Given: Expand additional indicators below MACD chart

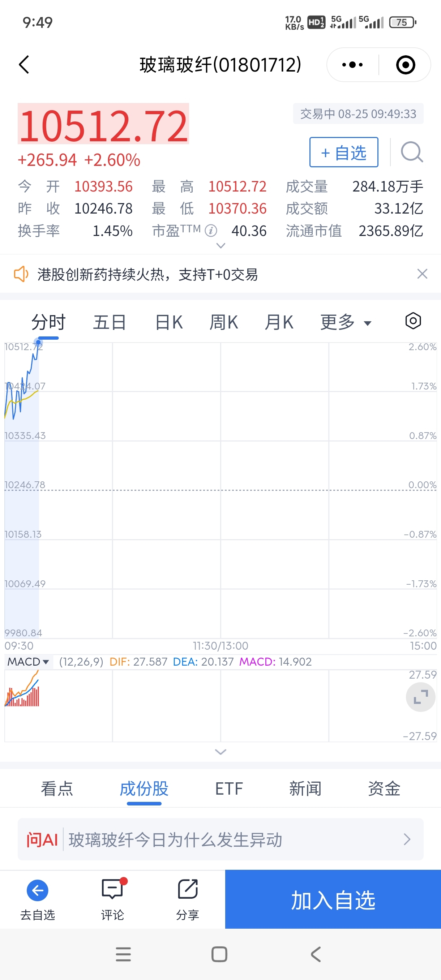Looking at the screenshot, I should [221, 752].
